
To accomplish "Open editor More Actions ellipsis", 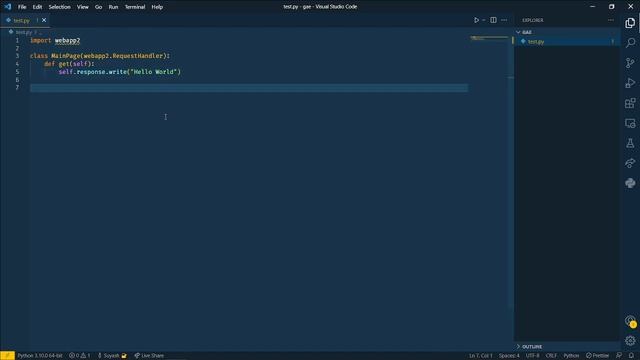I will click(504, 20).
